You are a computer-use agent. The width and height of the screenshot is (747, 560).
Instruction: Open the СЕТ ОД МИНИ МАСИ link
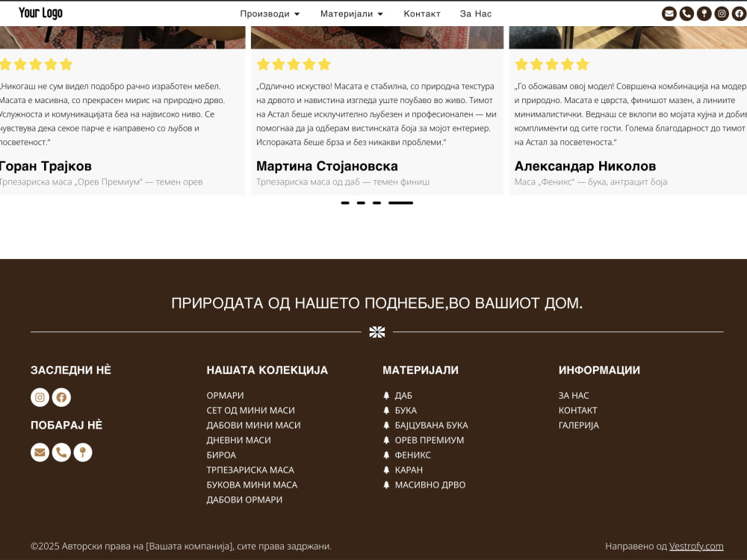point(250,410)
